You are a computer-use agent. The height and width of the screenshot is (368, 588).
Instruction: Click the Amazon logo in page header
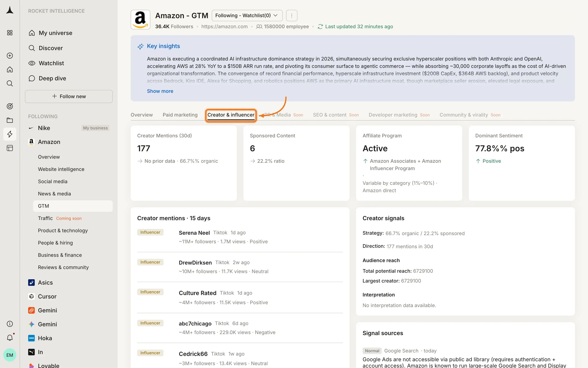tap(140, 20)
